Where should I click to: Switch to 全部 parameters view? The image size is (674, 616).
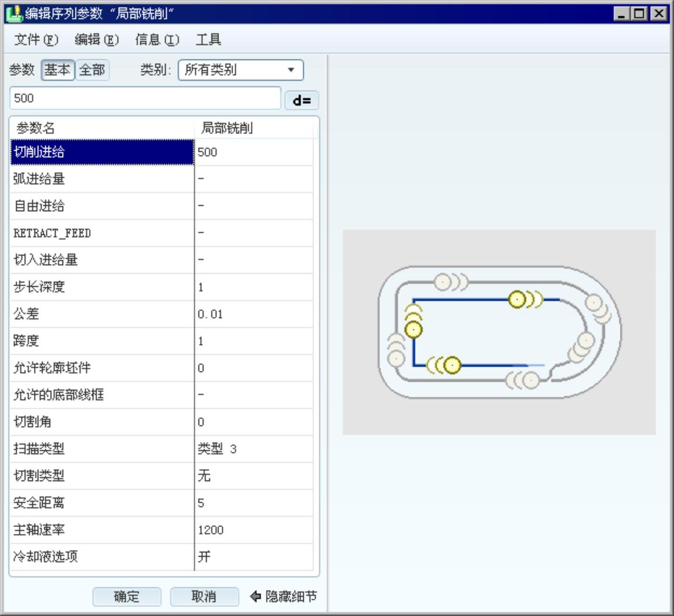(92, 70)
